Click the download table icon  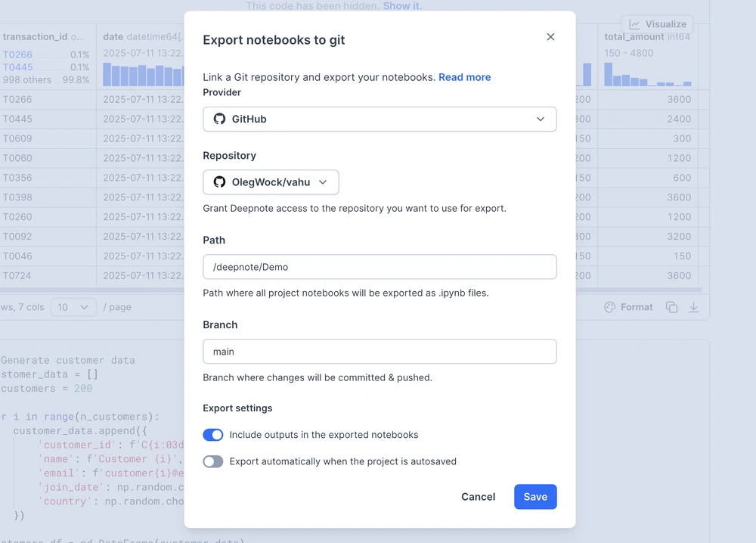(x=693, y=307)
